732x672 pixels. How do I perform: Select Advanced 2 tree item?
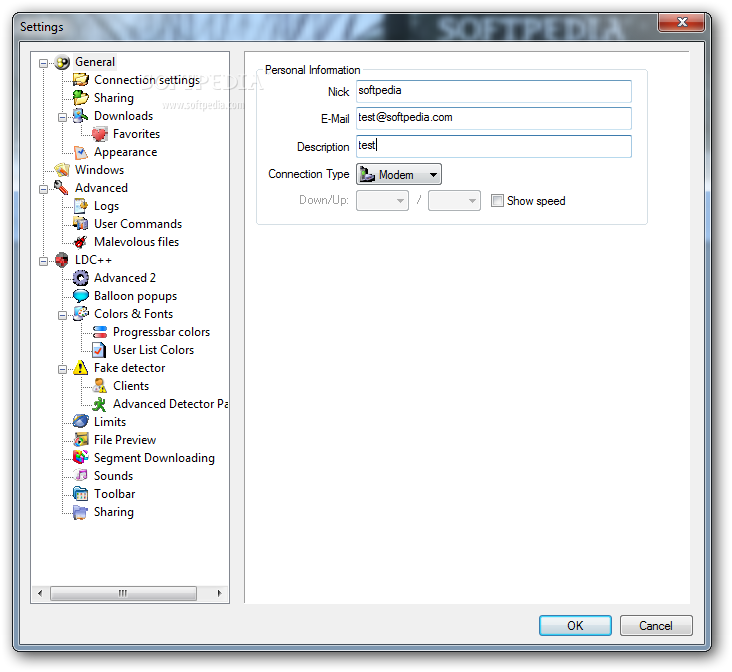125,278
